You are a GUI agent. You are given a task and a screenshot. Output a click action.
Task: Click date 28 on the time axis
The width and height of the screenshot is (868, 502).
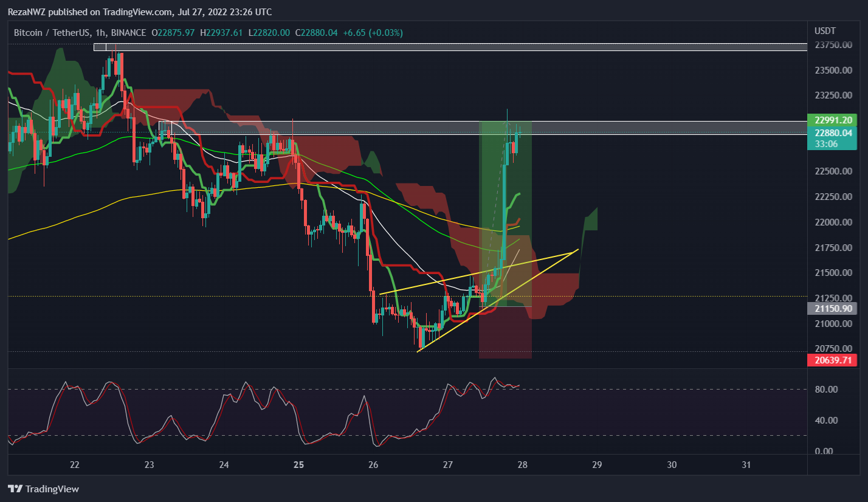click(523, 465)
